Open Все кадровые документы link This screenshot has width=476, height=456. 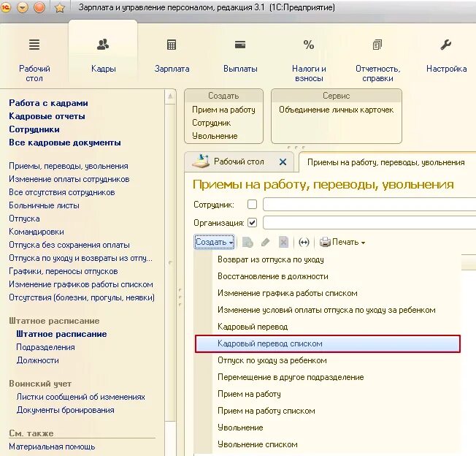65,142
